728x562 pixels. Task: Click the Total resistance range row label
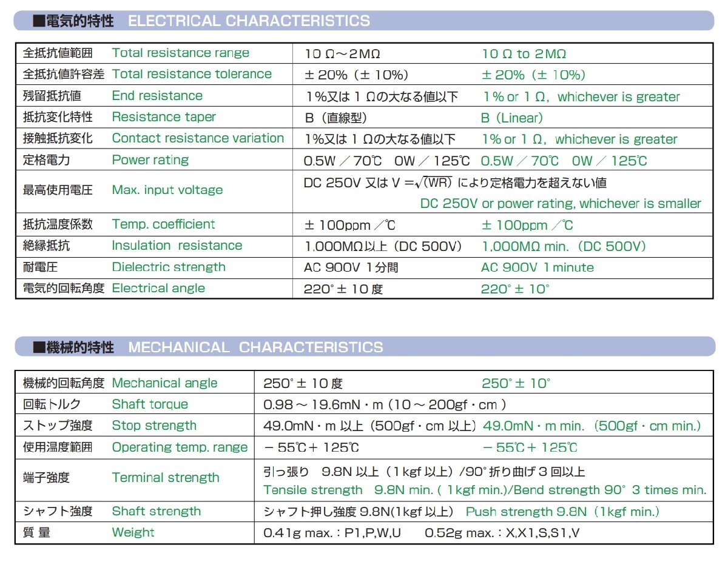coord(180,53)
